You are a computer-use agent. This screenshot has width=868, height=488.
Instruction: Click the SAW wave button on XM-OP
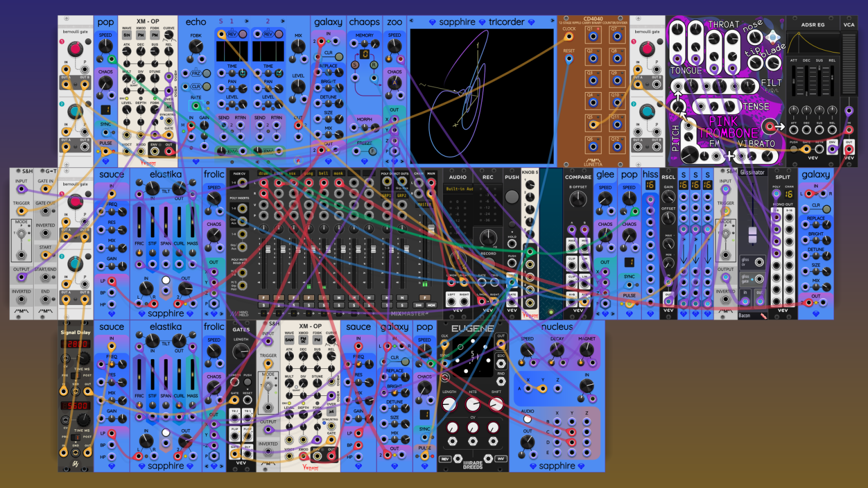click(289, 340)
